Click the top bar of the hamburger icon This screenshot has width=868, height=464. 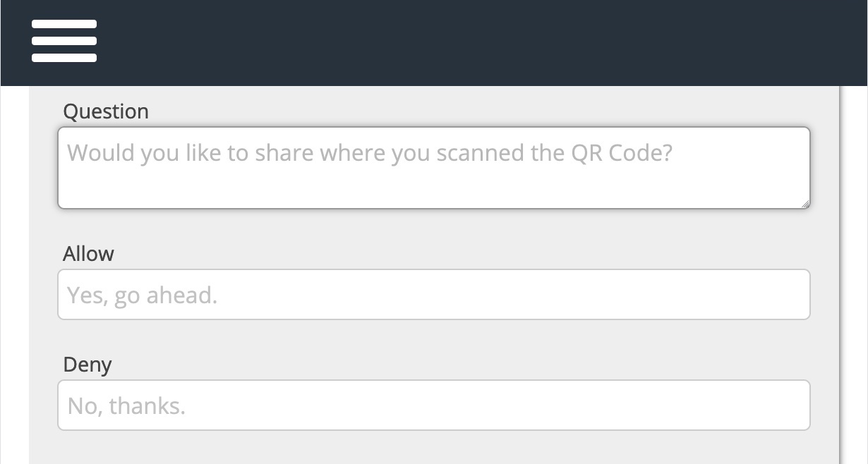click(x=64, y=24)
